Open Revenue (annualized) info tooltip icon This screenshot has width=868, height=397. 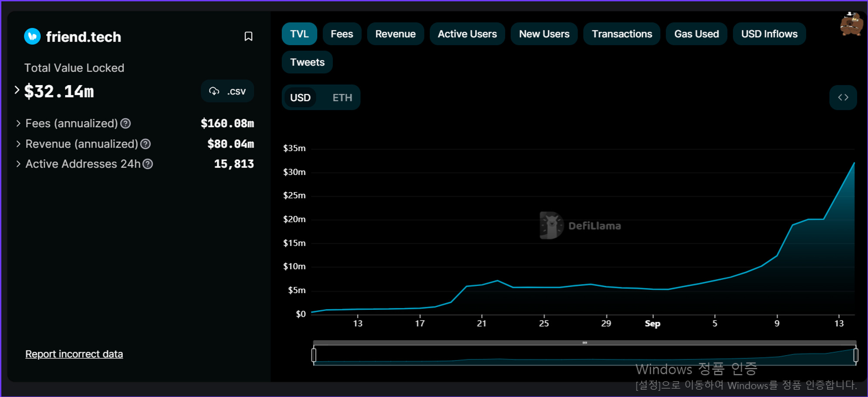pyautogui.click(x=146, y=144)
